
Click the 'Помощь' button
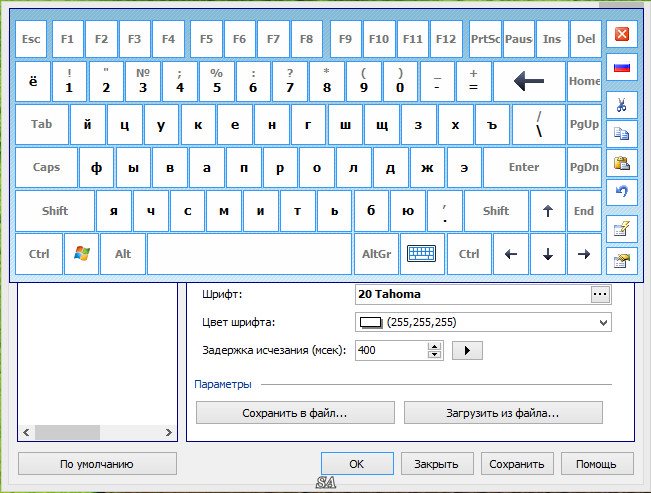tap(597, 464)
